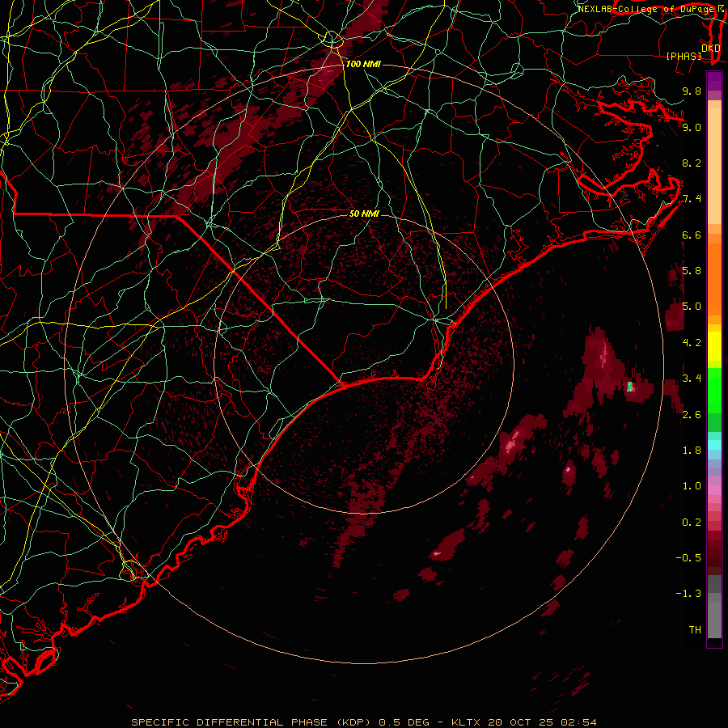
Task: Click the 4.2 value on the color scale
Action: point(692,343)
